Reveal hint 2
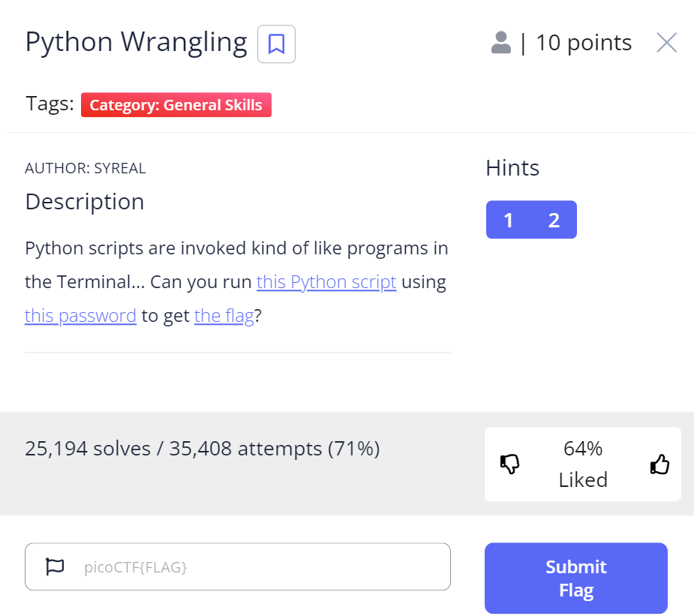Viewport: 694px width, 616px height. (554, 220)
